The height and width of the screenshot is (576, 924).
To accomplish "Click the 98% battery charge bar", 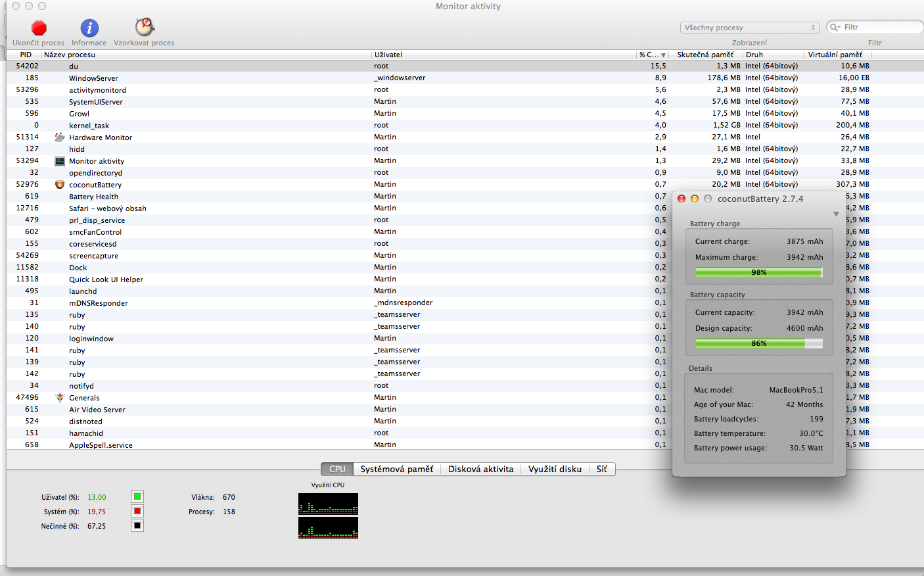I will point(759,272).
